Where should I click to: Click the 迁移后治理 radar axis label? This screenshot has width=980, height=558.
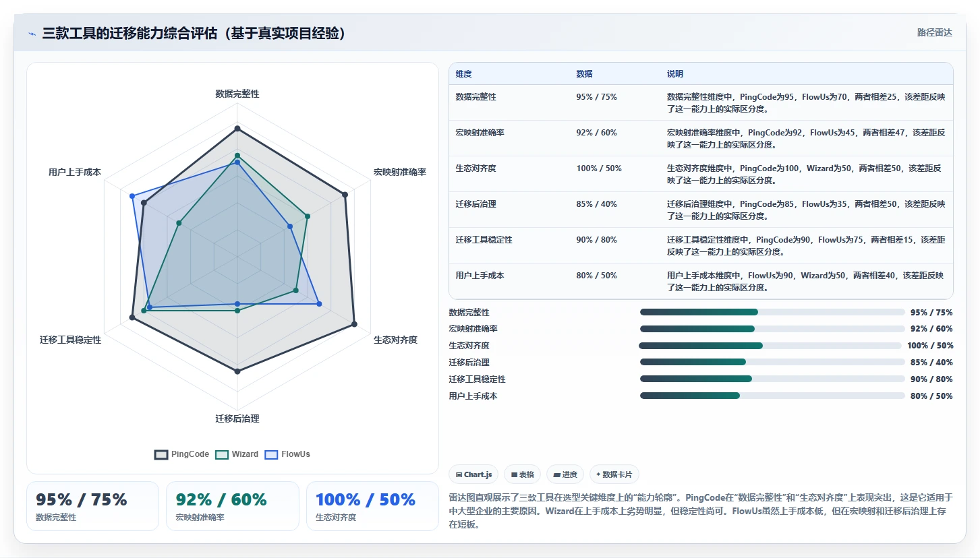[237, 418]
